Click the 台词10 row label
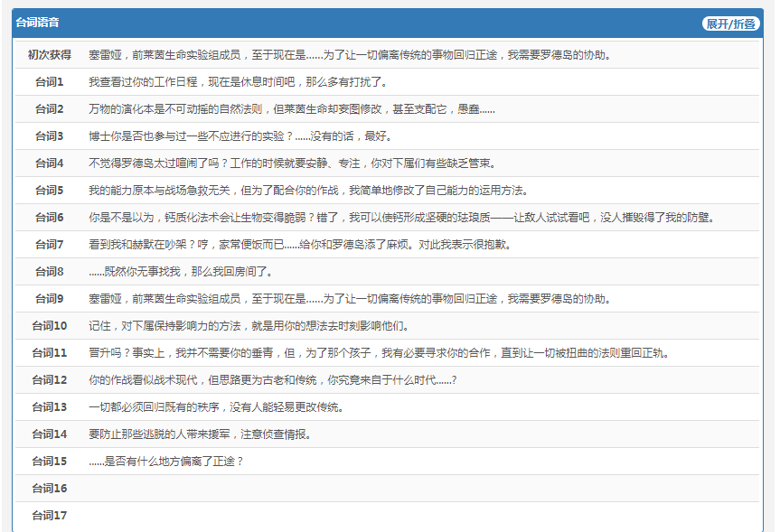The height and width of the screenshot is (532, 780). point(49,326)
